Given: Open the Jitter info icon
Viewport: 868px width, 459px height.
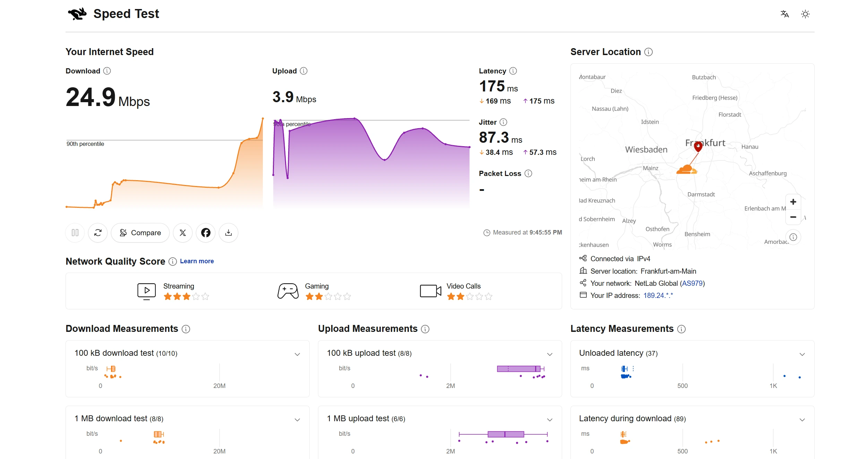Looking at the screenshot, I should tap(504, 122).
